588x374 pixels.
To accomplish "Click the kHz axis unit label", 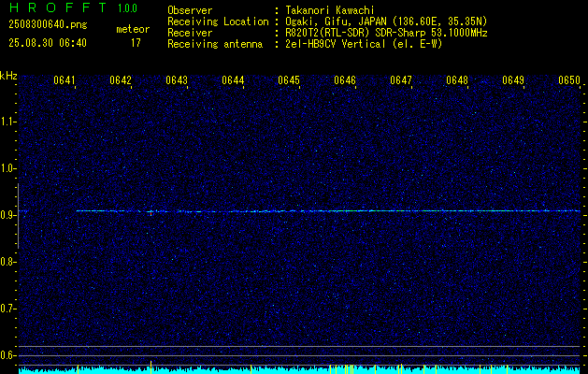I will 8,76.
